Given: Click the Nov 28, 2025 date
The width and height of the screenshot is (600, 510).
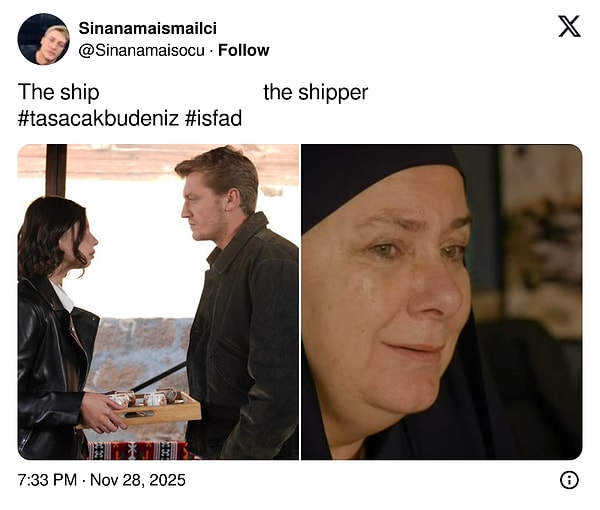Looking at the screenshot, I should (139, 480).
